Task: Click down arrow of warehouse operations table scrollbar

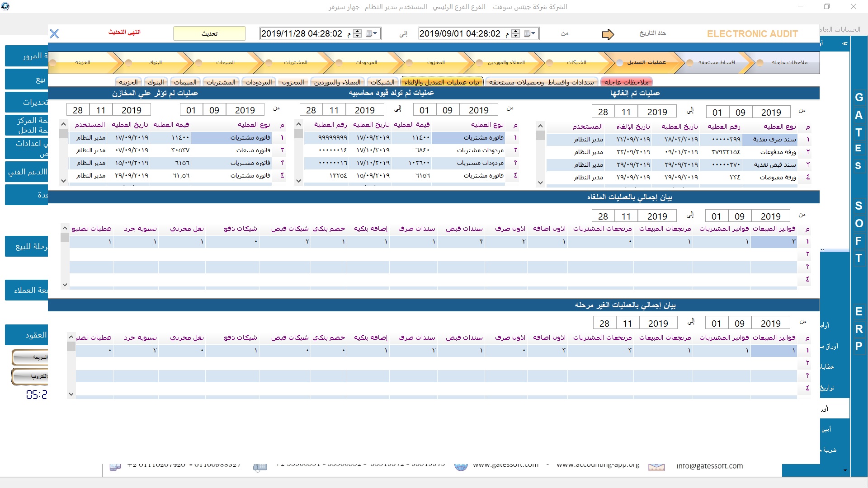Action: (x=63, y=181)
